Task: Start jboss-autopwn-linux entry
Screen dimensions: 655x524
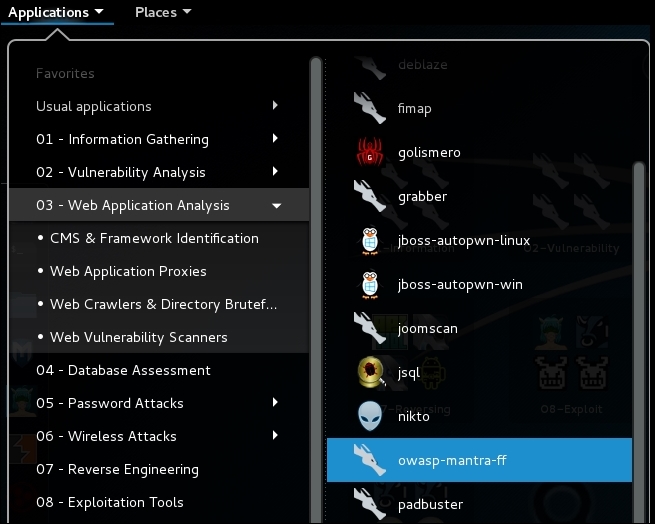Action: (x=479, y=240)
